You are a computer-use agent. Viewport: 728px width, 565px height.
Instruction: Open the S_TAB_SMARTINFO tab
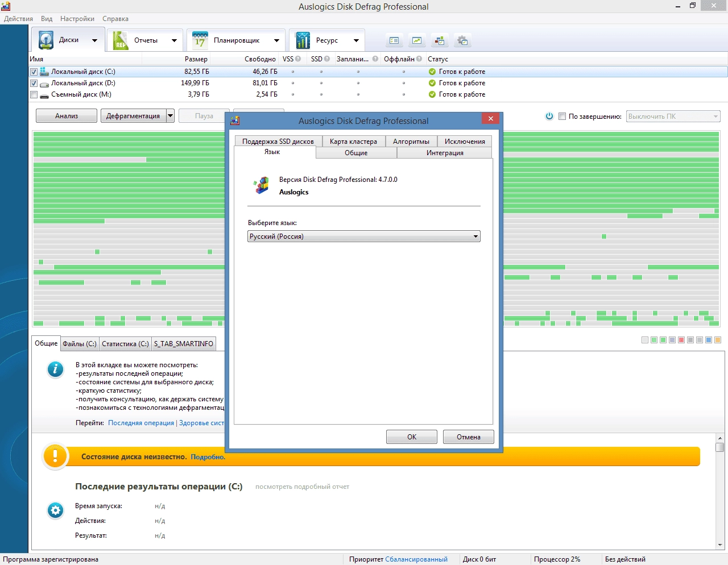point(184,344)
